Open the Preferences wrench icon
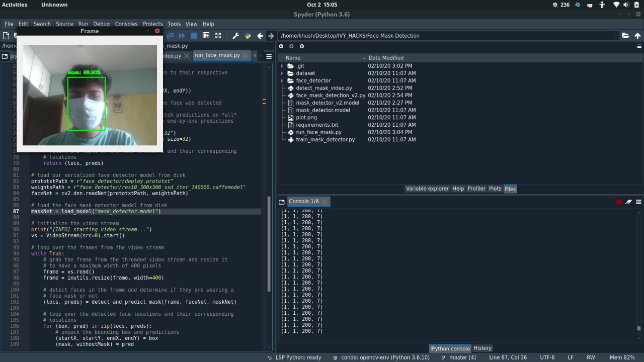The image size is (644, 362). point(235,36)
